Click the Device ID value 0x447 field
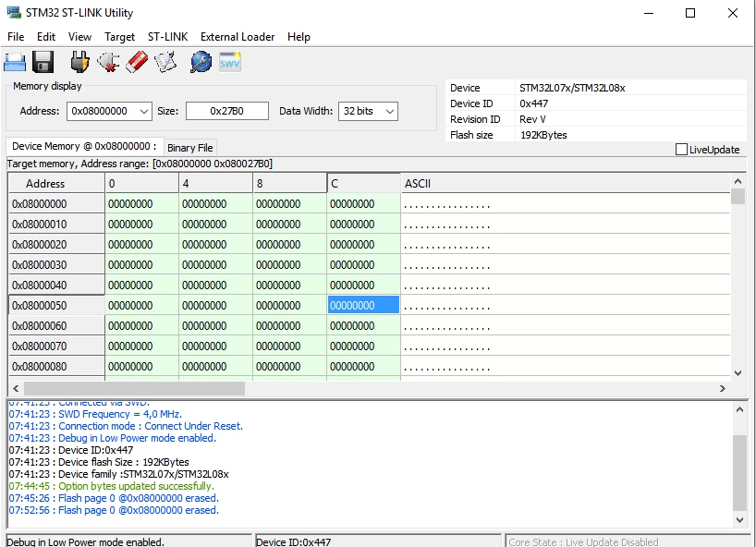Image resolution: width=756 pixels, height=547 pixels. (534, 103)
